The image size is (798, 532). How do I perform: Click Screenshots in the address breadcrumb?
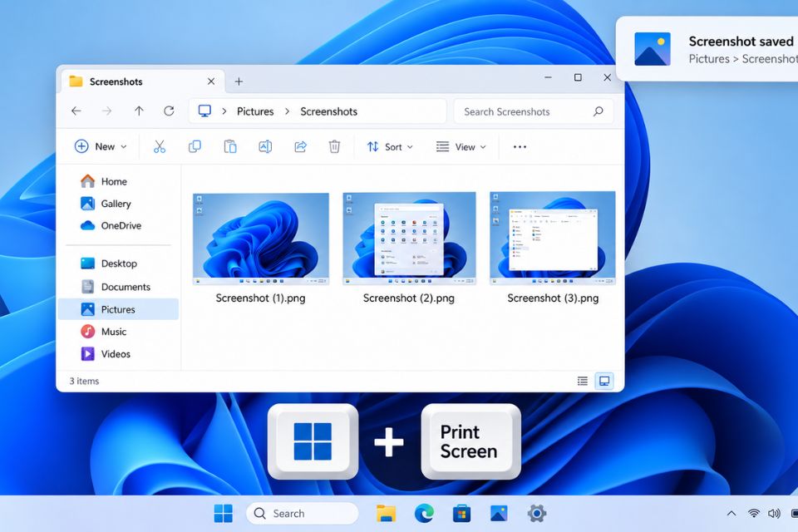click(329, 111)
